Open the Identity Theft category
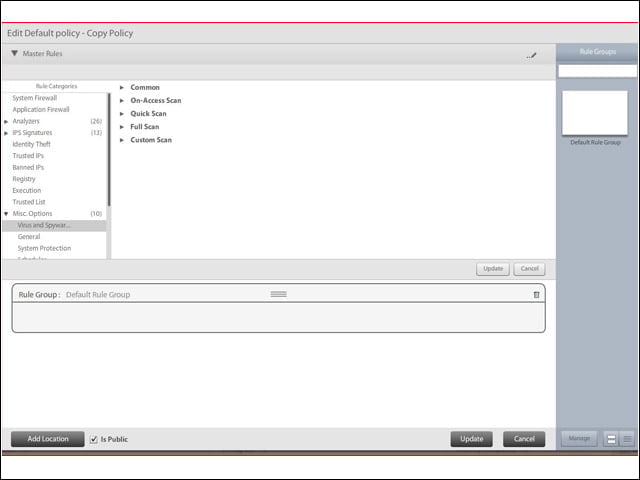This screenshot has width=640, height=480. (x=31, y=144)
